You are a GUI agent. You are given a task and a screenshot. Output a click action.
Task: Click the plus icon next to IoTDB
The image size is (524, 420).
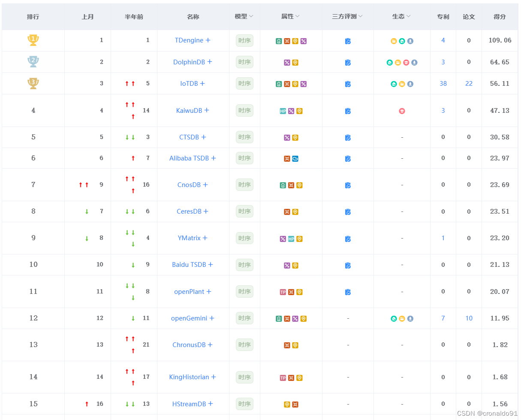click(202, 84)
